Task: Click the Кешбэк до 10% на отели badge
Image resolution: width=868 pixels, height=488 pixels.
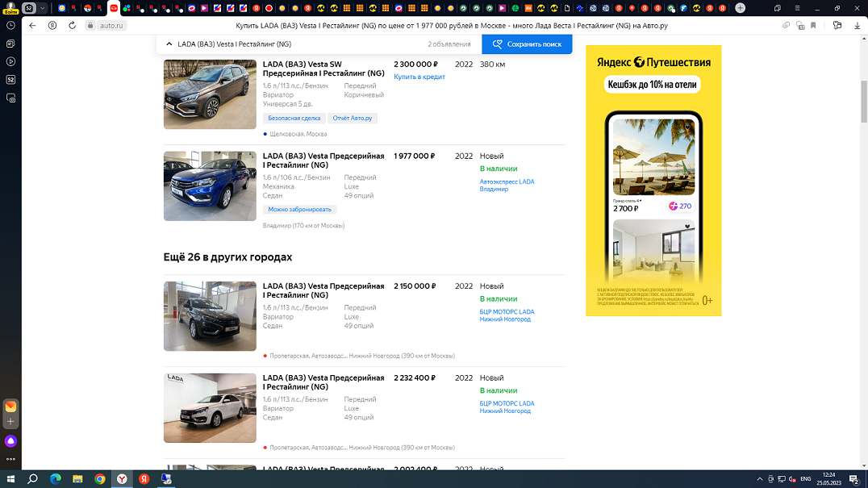Action: pos(652,85)
